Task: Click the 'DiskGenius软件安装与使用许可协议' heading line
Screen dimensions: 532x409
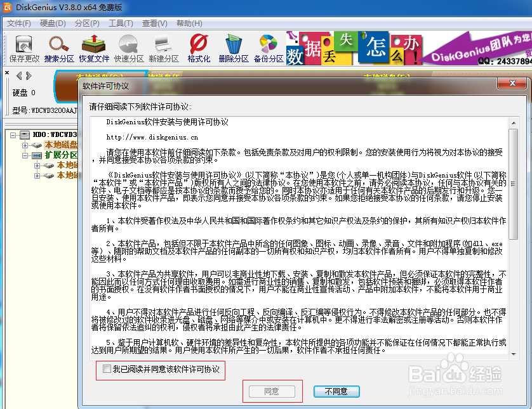Action: 167,122
